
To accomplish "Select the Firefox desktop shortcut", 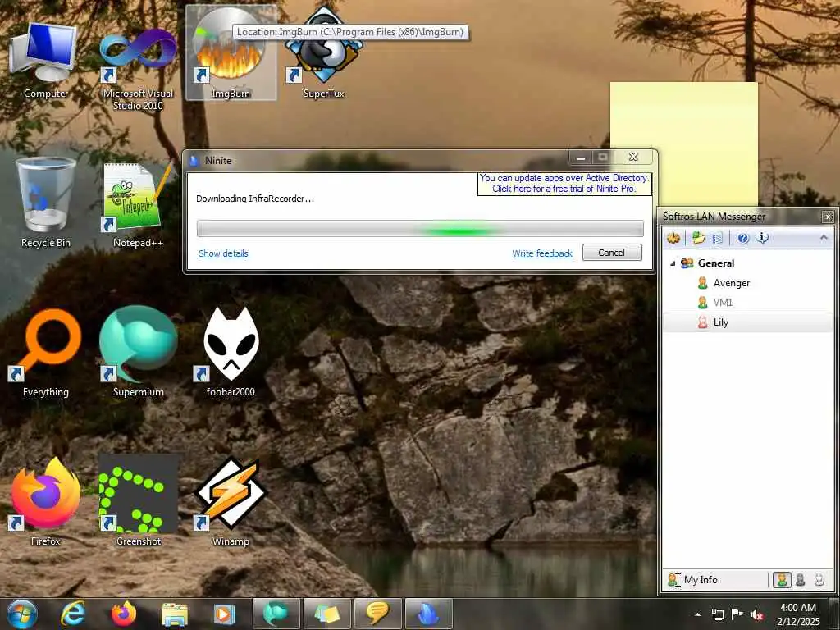I will (x=46, y=501).
